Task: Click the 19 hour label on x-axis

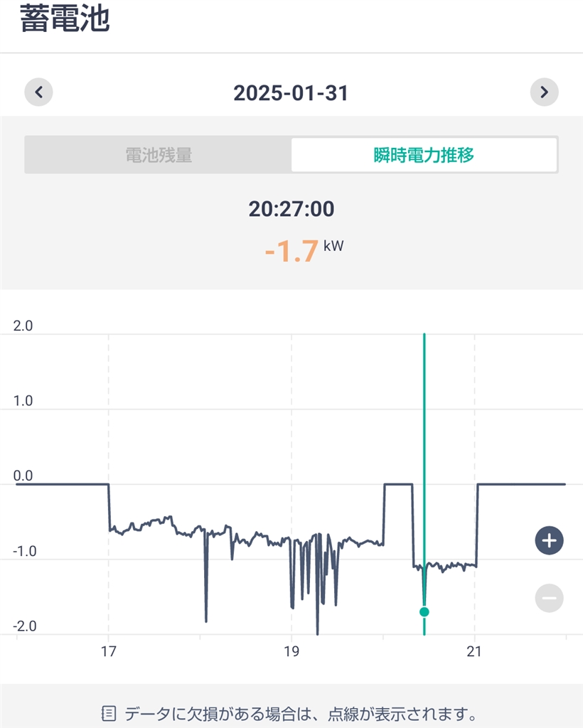Action: (291, 651)
